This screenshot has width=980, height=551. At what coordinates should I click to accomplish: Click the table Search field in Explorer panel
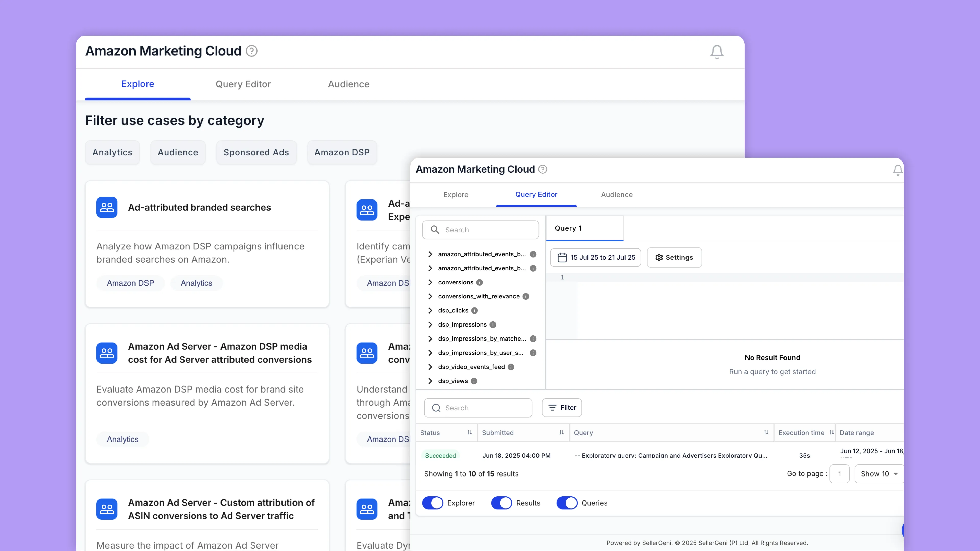[x=481, y=230]
